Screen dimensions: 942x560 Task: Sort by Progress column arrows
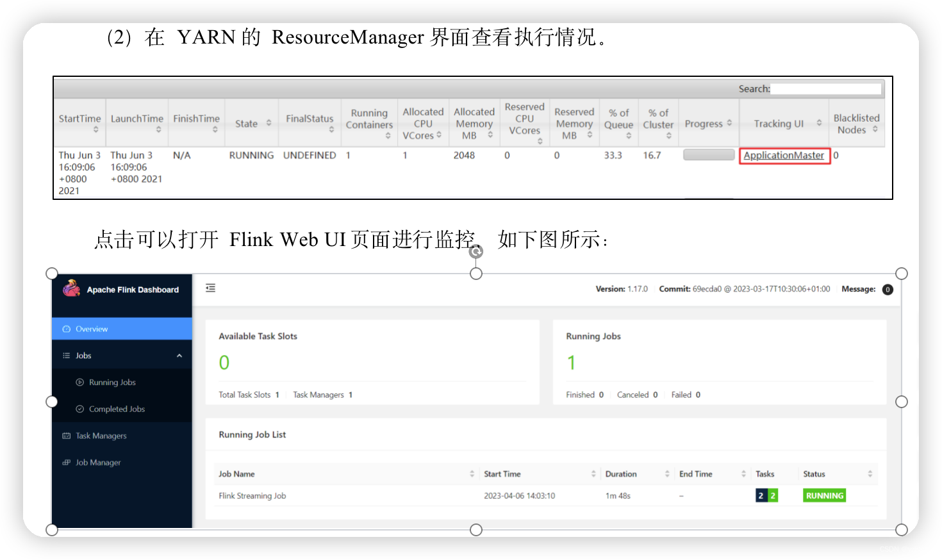point(729,122)
